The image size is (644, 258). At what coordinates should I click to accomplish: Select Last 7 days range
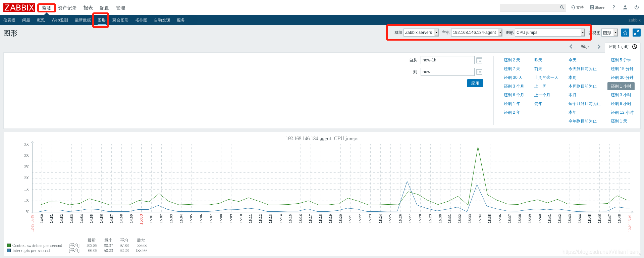click(x=512, y=69)
